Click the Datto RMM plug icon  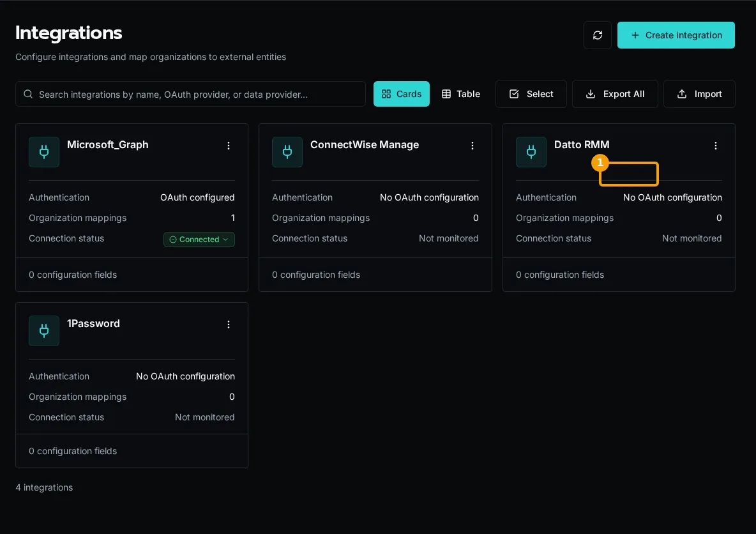[x=531, y=152]
